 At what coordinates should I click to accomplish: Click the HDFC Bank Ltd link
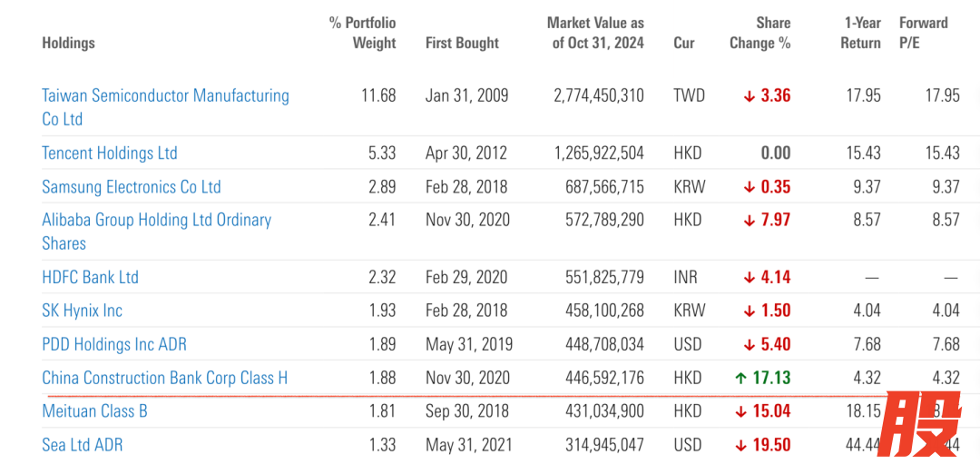90,277
